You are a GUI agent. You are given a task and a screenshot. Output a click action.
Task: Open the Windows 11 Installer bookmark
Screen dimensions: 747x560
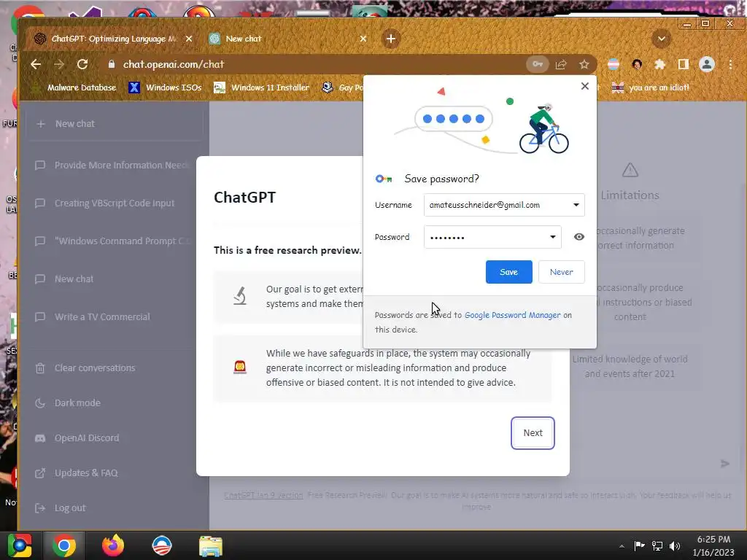(262, 87)
